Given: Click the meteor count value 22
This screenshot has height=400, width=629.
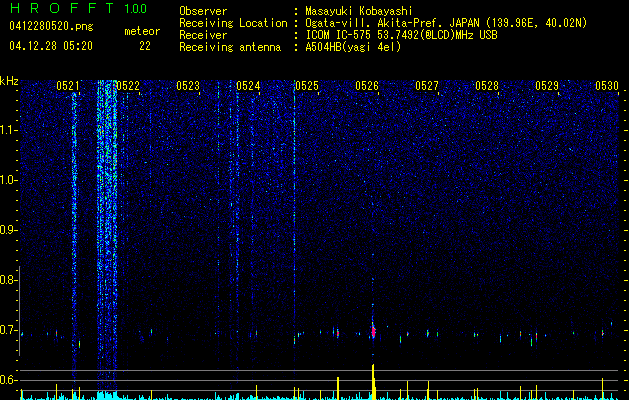Looking at the screenshot, I should click(145, 46).
